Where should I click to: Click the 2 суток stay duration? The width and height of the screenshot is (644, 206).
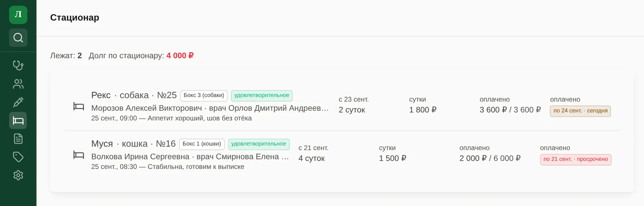tap(352, 110)
